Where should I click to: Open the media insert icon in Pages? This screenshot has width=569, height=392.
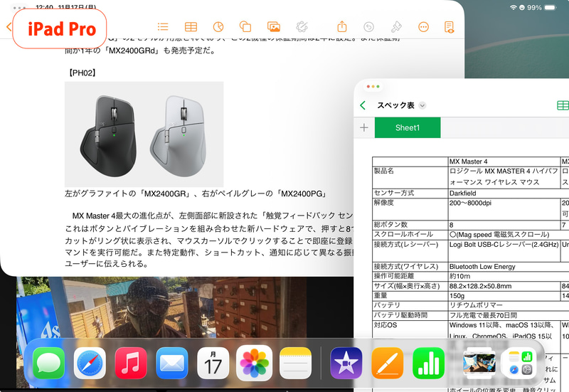(x=274, y=26)
